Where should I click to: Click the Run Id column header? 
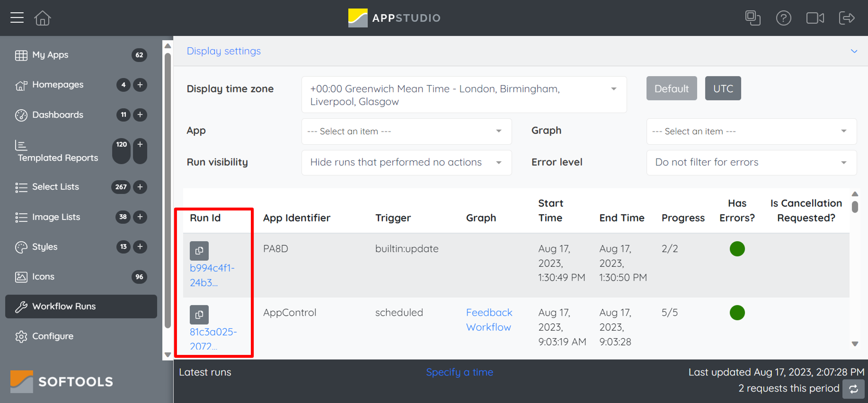205,218
